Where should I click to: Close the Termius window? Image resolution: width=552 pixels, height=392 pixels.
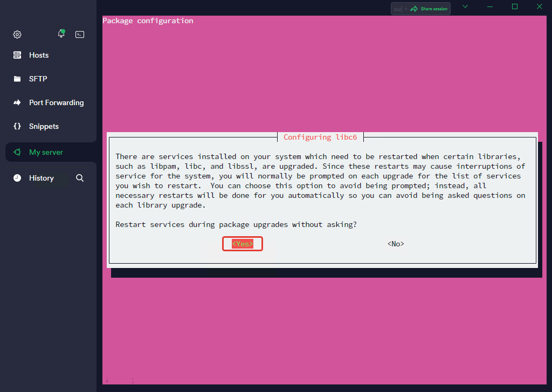[x=539, y=6]
